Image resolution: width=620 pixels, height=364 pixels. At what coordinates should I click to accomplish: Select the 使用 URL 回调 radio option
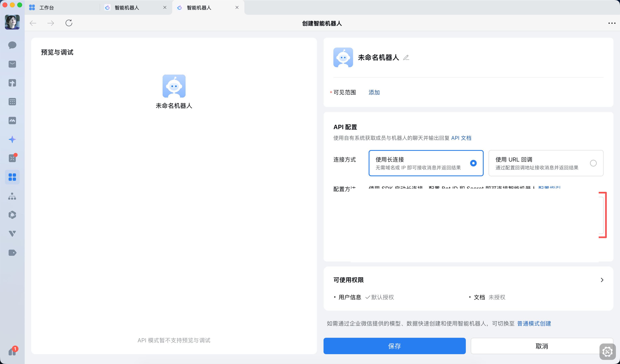[593, 163]
